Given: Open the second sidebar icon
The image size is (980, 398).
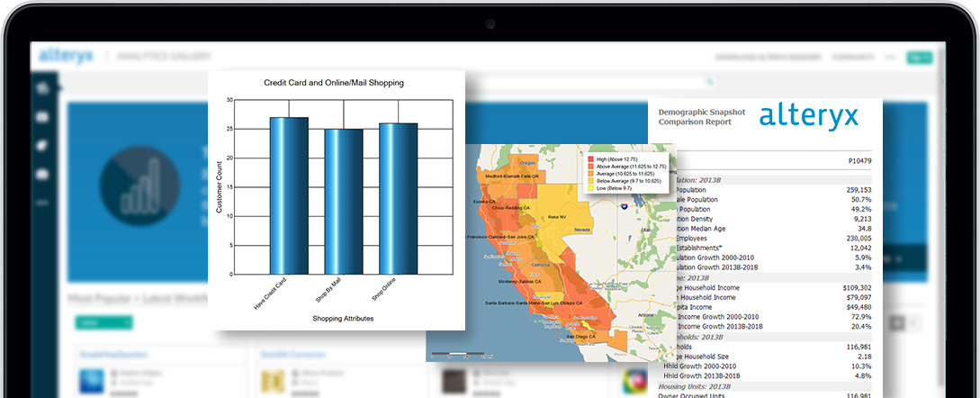Looking at the screenshot, I should 43,117.
